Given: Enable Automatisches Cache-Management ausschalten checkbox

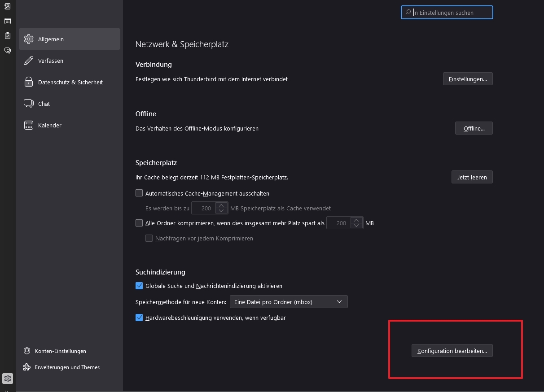Looking at the screenshot, I should [139, 193].
